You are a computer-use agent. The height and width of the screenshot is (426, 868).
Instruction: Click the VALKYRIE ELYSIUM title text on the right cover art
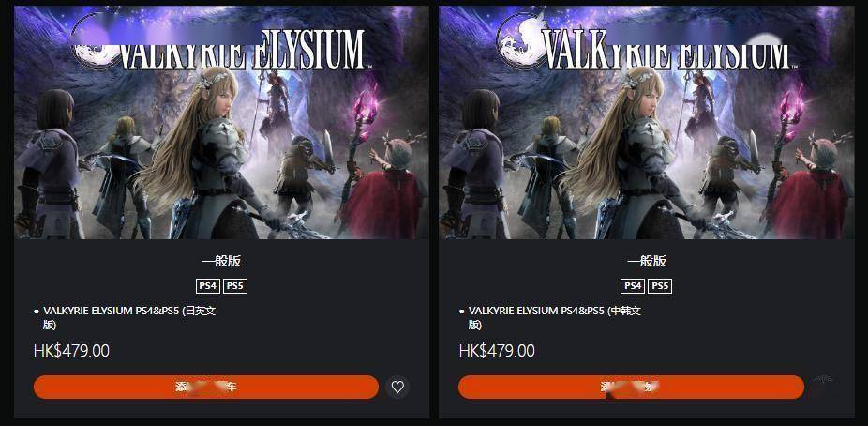click(666, 50)
